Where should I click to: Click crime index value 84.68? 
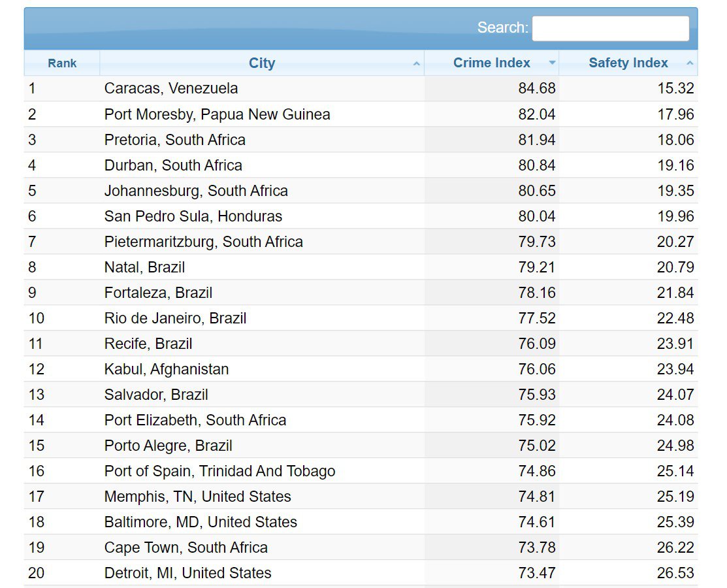(x=536, y=88)
